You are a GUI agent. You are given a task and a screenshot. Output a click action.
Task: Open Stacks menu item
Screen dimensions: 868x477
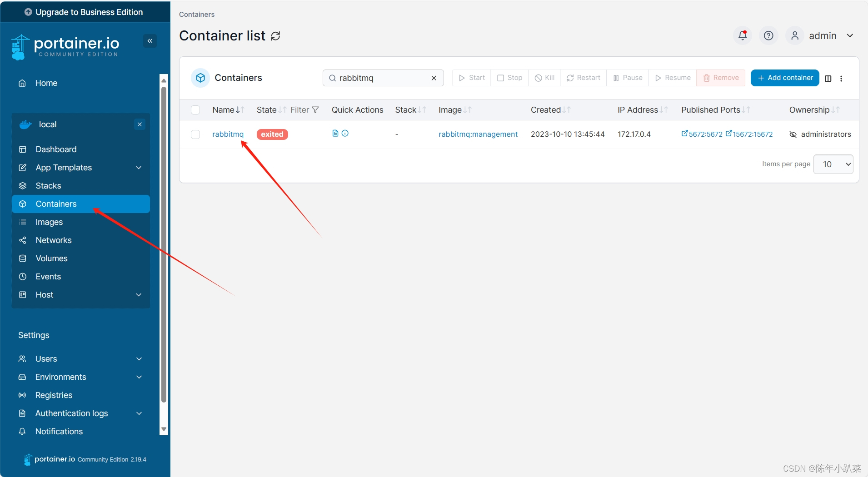tap(81, 186)
